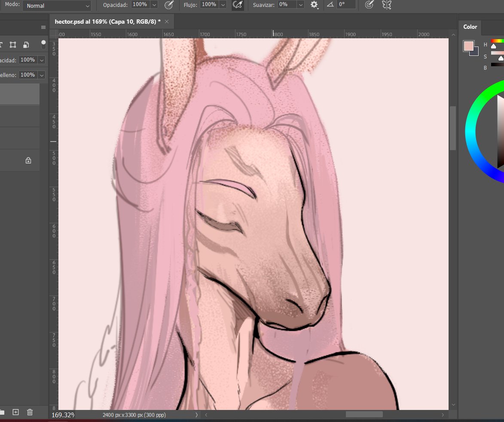Click horizontal scrollbar right arrow
504x422 pixels.
point(443,415)
